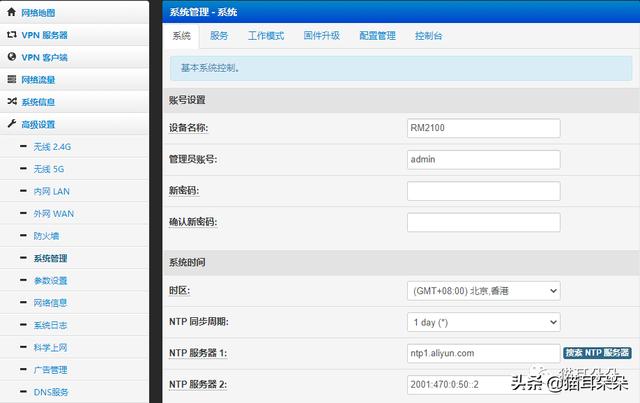The image size is (640, 403).
Task: Switch to the 配置管理 tab
Action: click(x=378, y=36)
